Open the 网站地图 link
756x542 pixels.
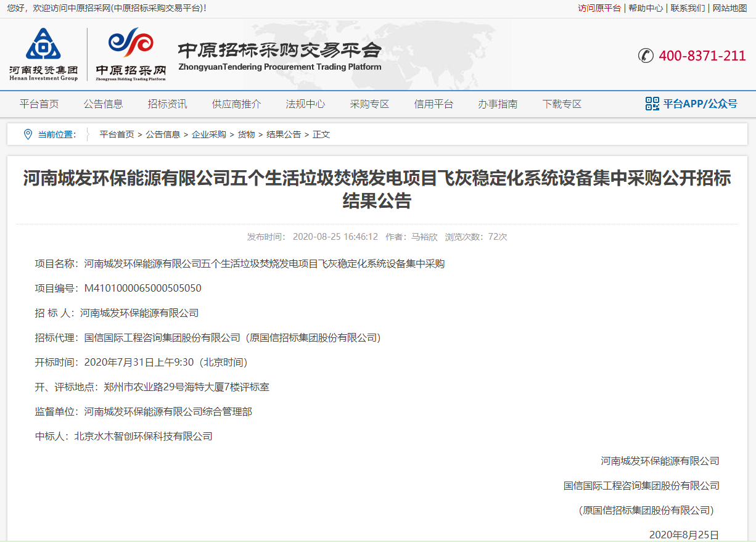click(729, 8)
